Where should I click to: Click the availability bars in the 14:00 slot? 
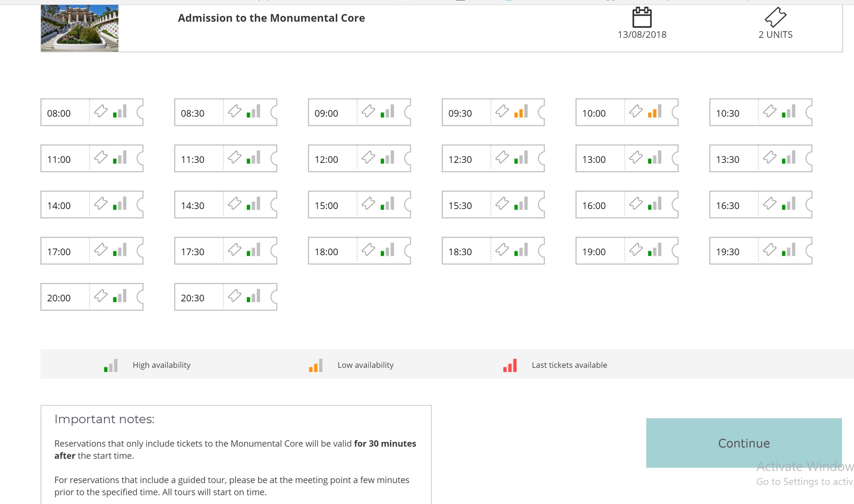120,204
